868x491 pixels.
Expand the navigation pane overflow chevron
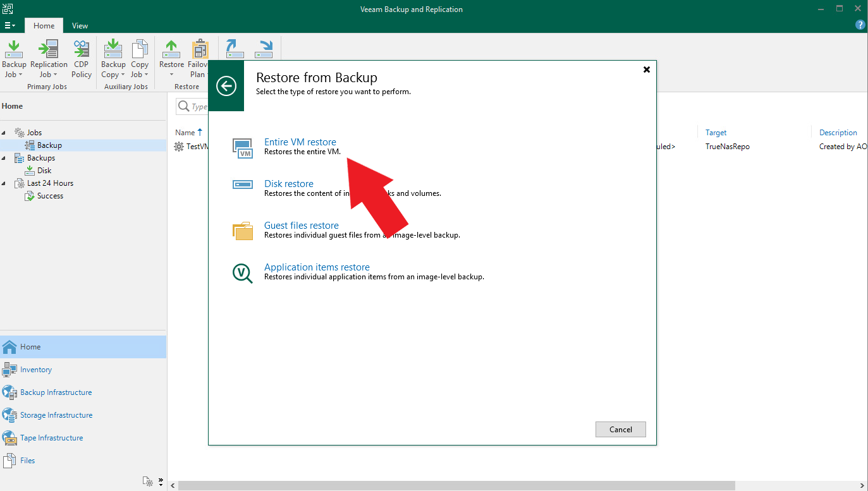tap(161, 481)
